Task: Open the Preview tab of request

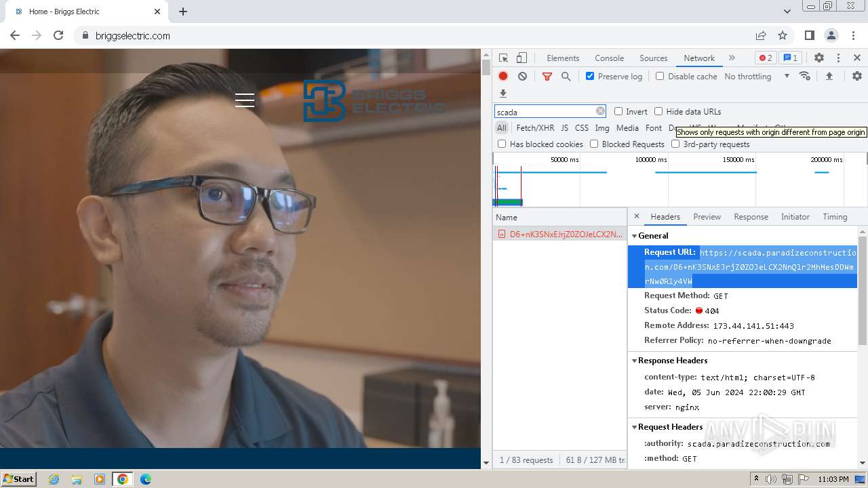Action: click(707, 217)
